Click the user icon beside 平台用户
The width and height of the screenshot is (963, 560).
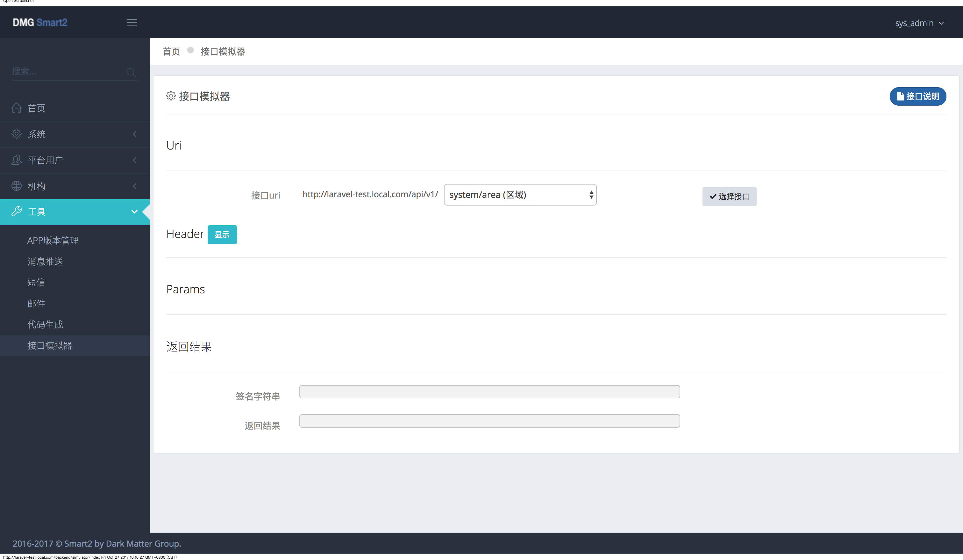[17, 159]
